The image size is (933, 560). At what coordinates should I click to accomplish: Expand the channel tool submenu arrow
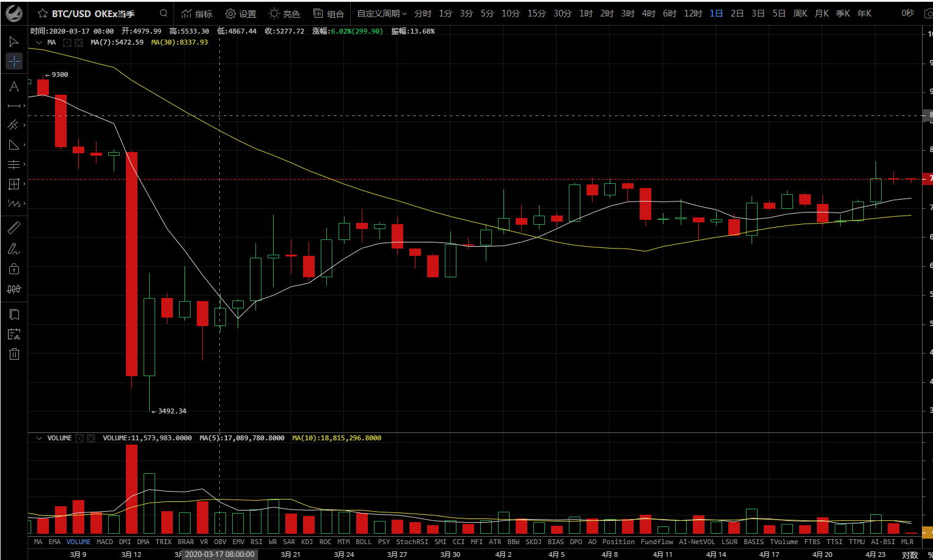click(x=24, y=125)
